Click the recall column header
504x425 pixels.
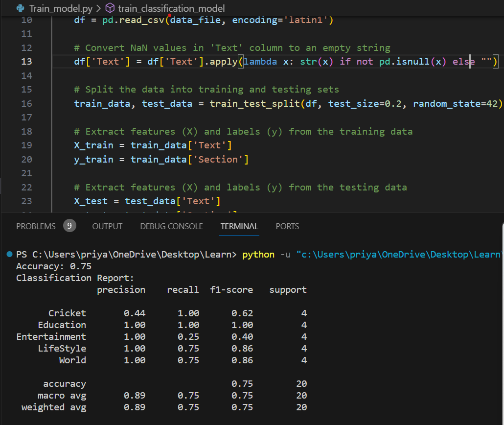pos(183,290)
